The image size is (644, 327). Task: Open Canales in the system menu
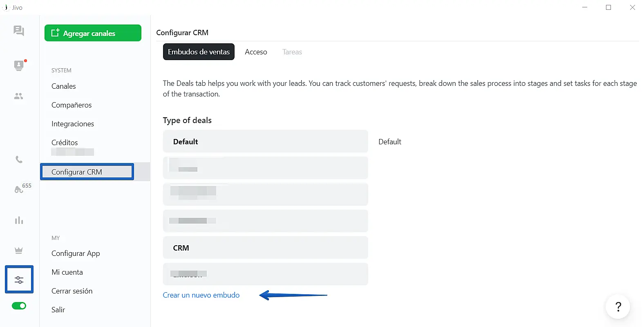point(64,86)
